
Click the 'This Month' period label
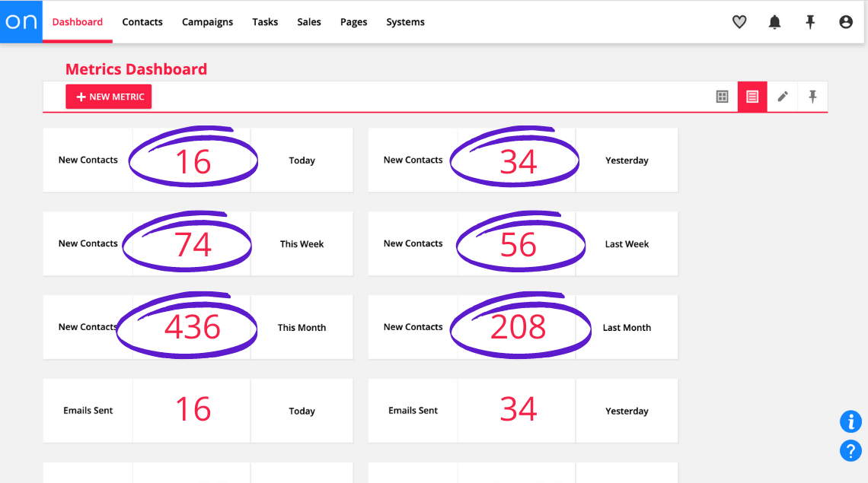coord(302,328)
